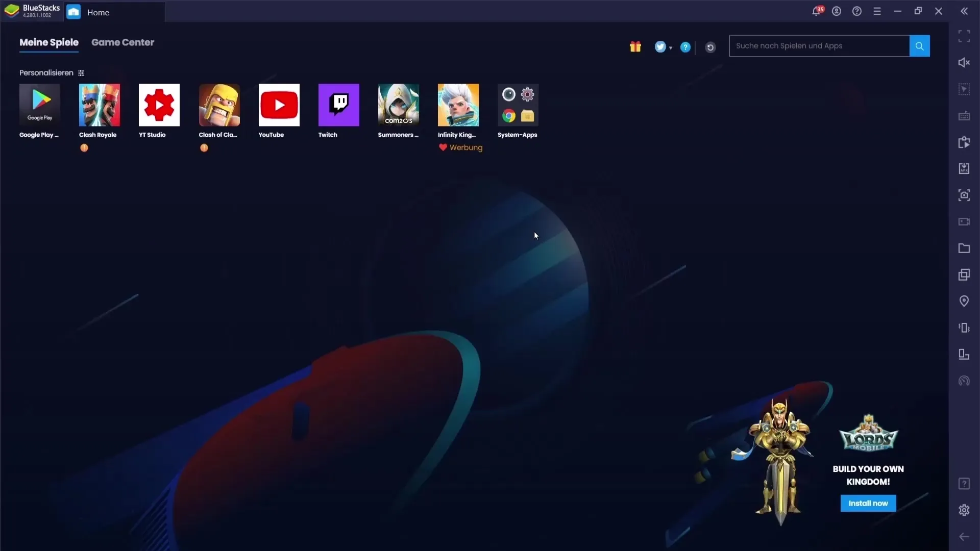The image size is (980, 551).
Task: Click the blue help question mark icon
Action: [685, 47]
